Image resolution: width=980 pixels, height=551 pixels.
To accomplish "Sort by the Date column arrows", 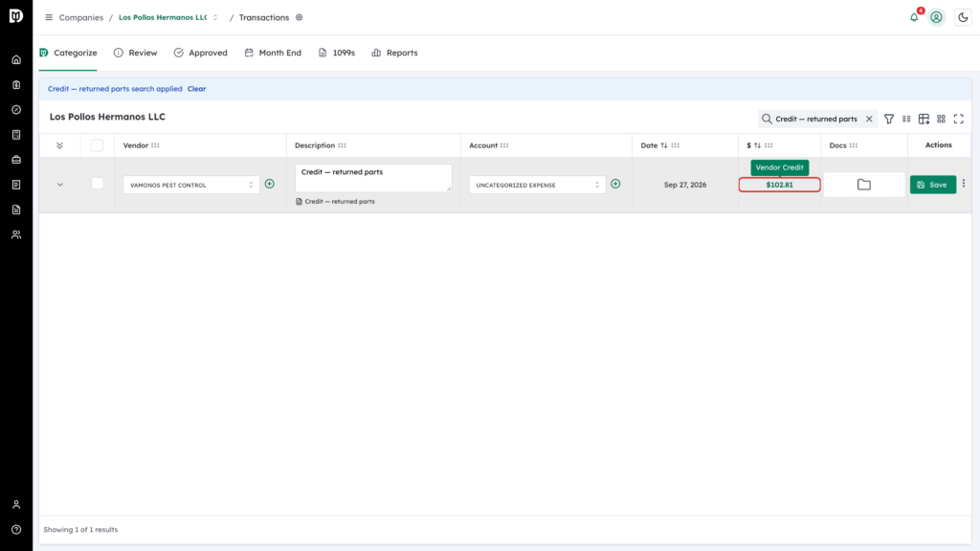I will click(664, 145).
